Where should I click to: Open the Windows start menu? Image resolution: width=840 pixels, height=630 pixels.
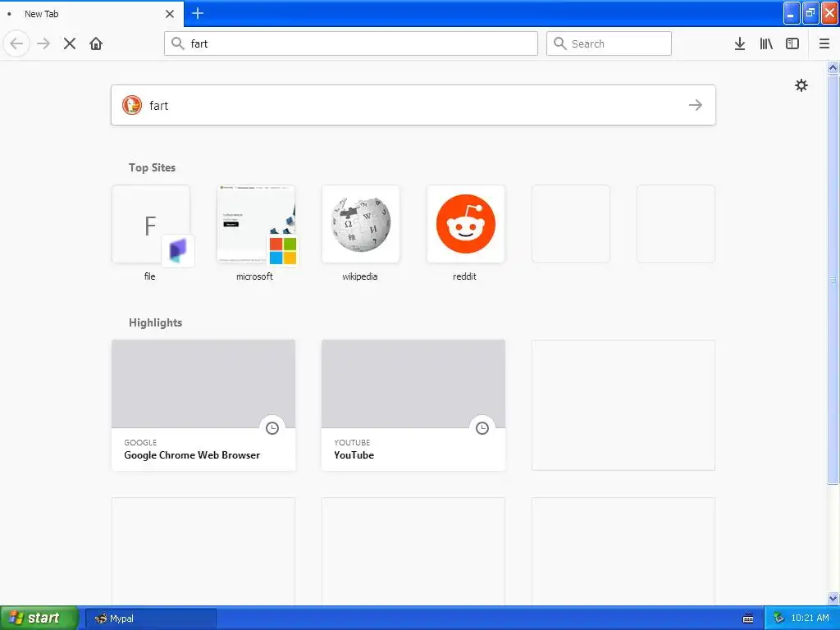[39, 619]
